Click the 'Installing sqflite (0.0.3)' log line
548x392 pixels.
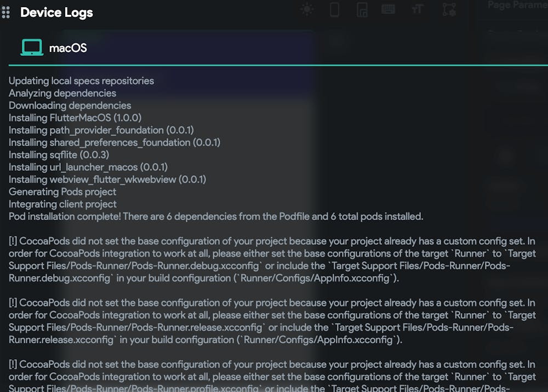pyautogui.click(x=59, y=155)
